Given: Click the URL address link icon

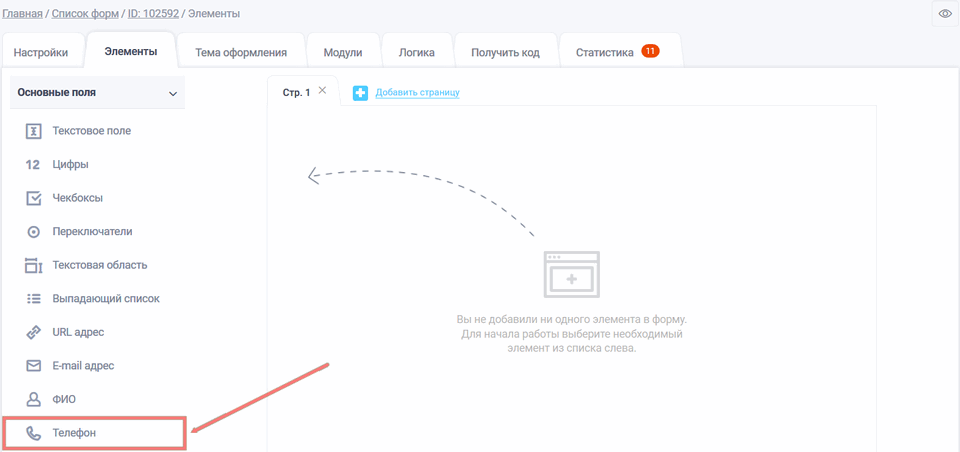Looking at the screenshot, I should pos(33,332).
